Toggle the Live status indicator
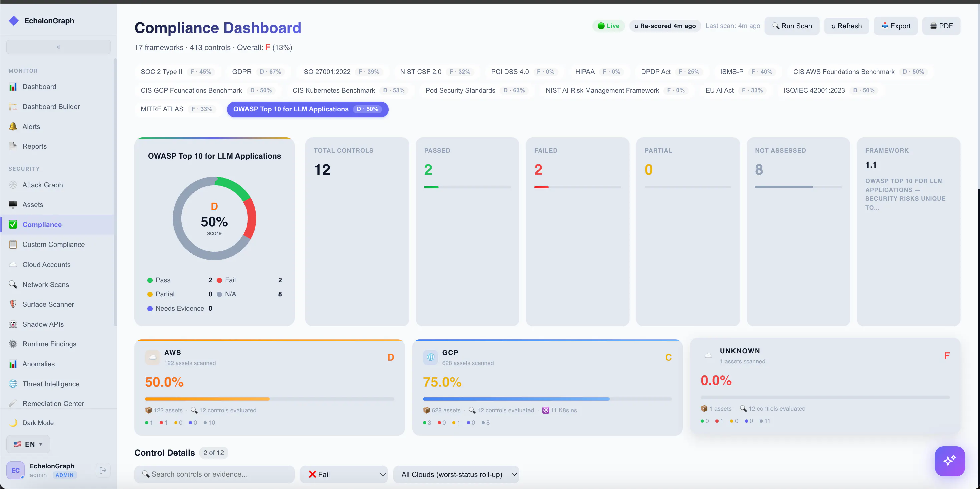 608,26
